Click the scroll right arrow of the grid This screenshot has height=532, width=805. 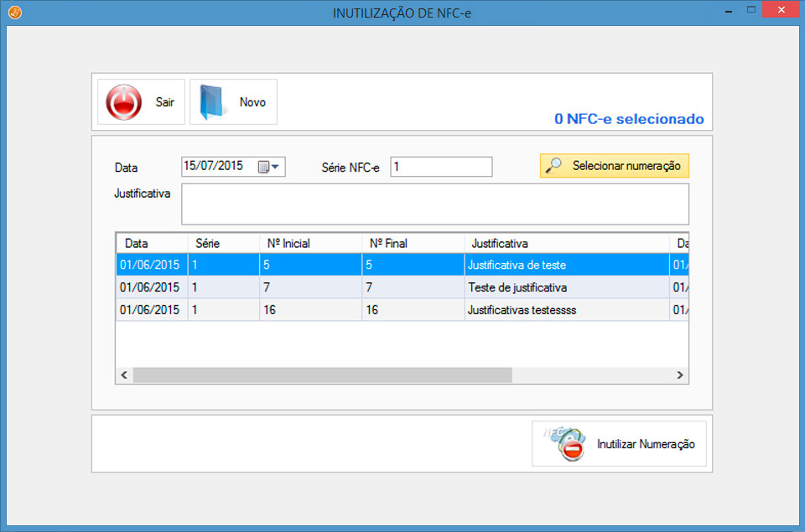point(680,375)
